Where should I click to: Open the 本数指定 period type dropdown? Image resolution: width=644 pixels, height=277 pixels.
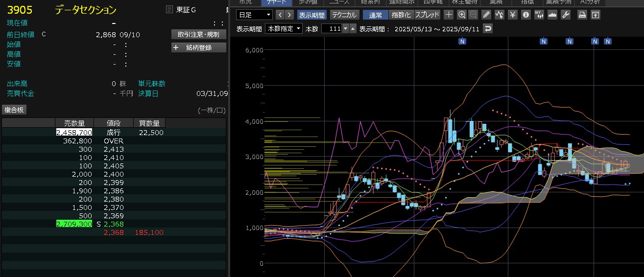click(284, 29)
